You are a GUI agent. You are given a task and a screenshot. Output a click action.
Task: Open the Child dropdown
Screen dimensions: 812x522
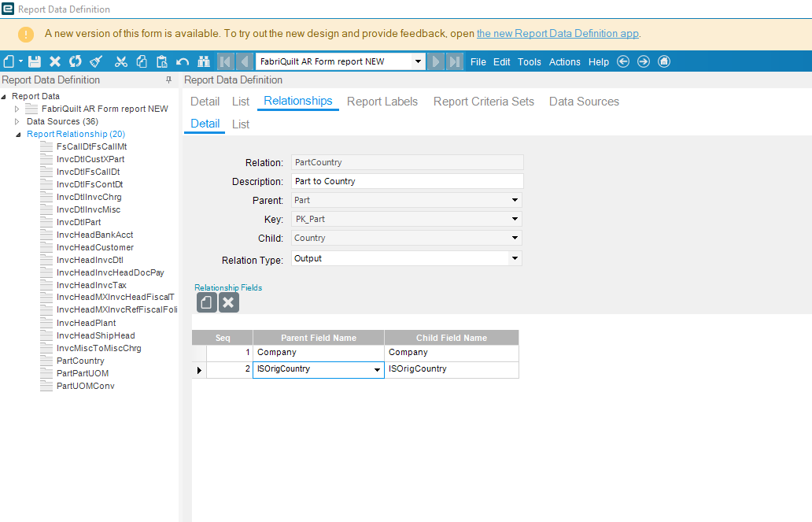tap(515, 238)
